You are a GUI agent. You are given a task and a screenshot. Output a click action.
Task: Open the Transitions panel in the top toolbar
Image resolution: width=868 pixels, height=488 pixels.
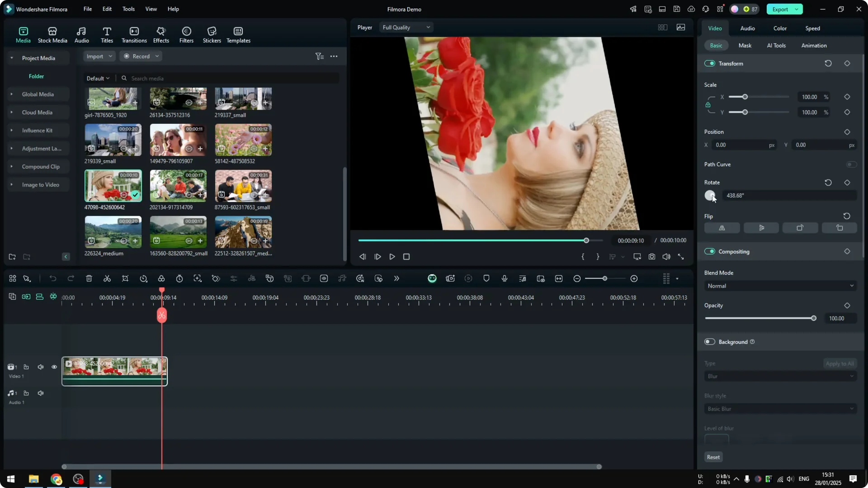134,34
